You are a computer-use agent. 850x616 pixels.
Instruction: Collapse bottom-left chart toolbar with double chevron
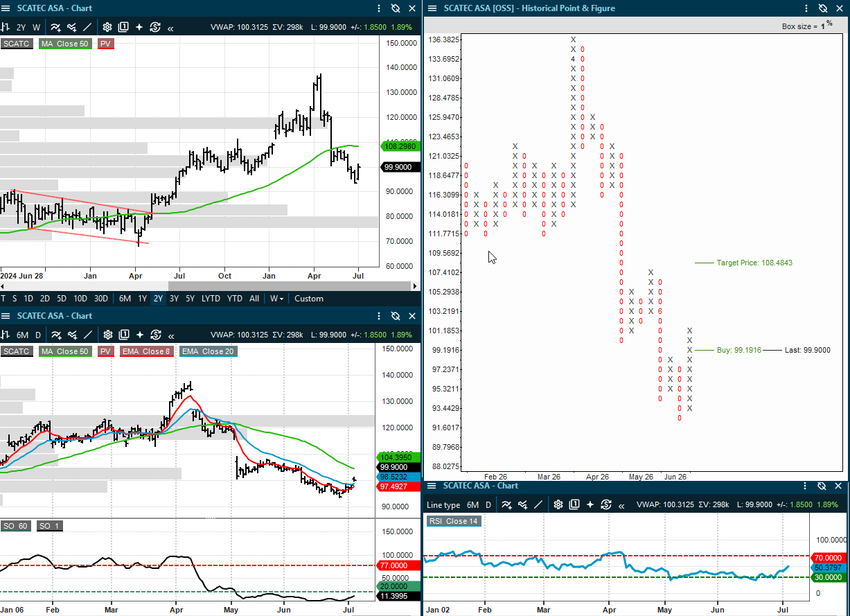click(171, 336)
